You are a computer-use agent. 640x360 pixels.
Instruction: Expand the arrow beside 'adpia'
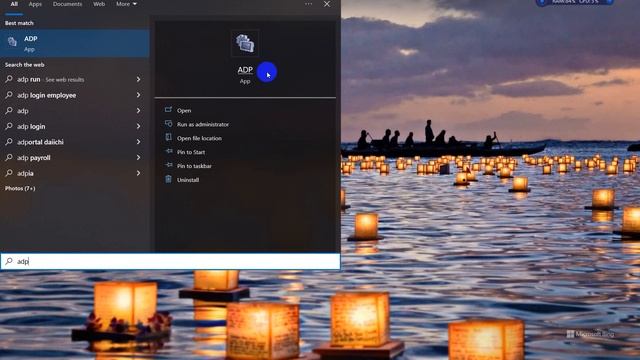click(138, 173)
